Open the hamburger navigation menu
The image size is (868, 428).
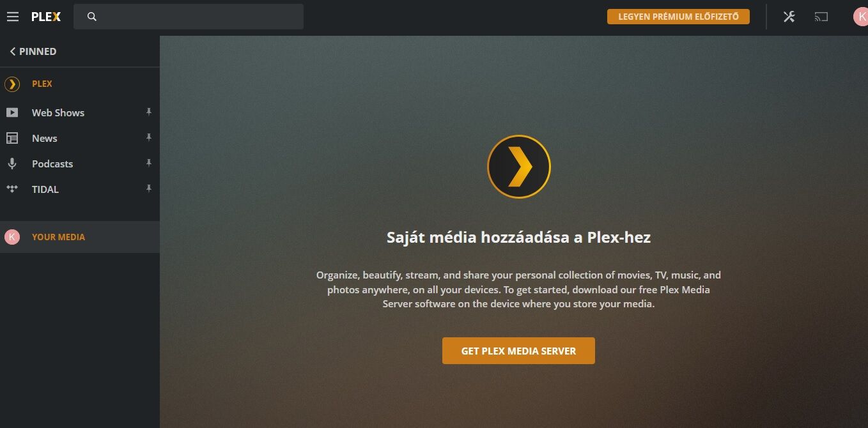(x=13, y=17)
